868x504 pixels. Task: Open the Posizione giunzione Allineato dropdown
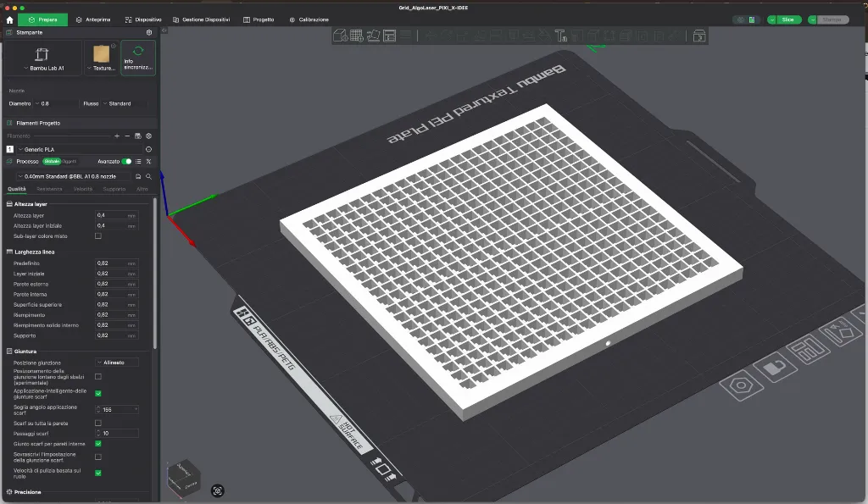(119, 362)
